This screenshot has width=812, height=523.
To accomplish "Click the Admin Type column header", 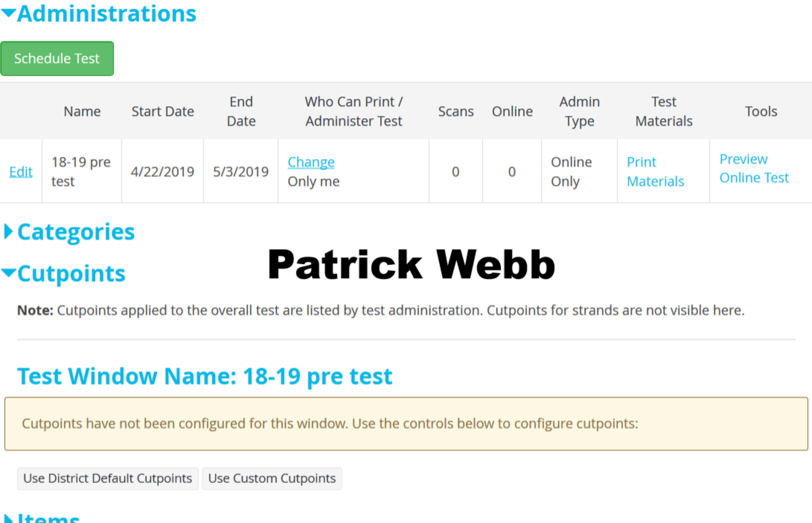I will pos(579,111).
